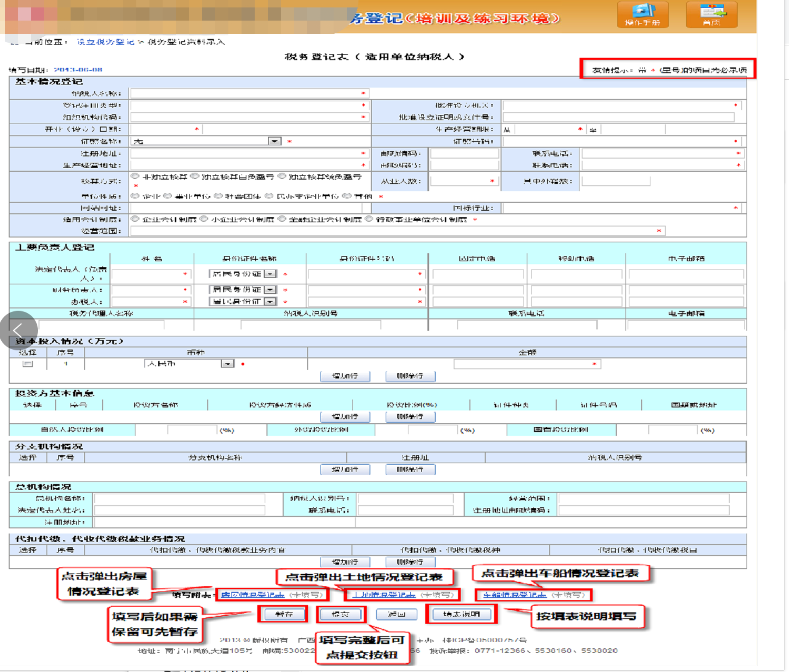Select 企业 under 单位性质

135,196
